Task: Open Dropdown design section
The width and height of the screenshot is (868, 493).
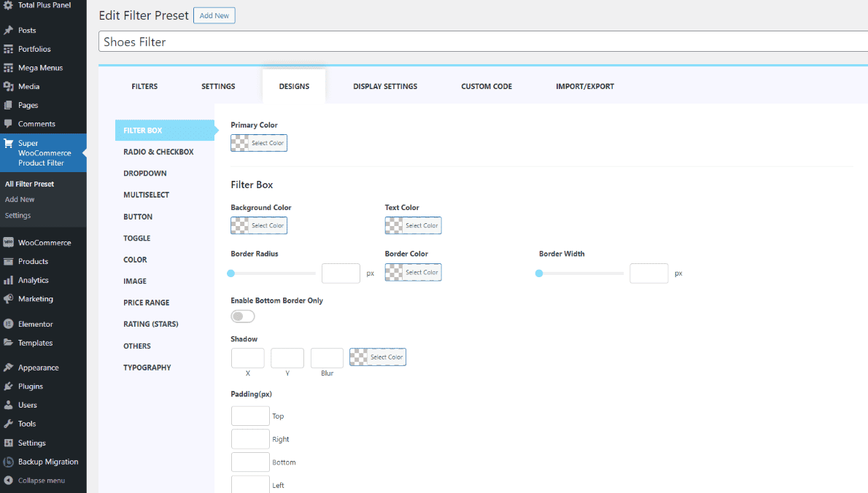Action: click(x=145, y=173)
